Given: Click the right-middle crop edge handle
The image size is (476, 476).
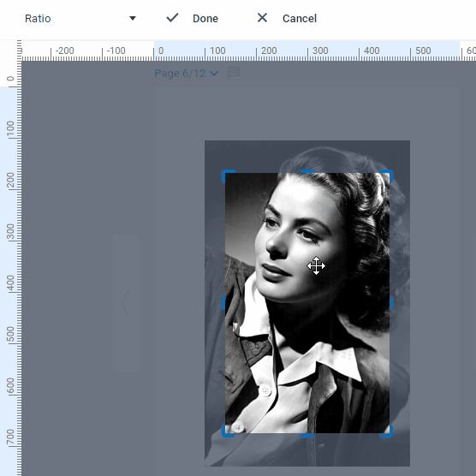Looking at the screenshot, I should pyautogui.click(x=391, y=303).
